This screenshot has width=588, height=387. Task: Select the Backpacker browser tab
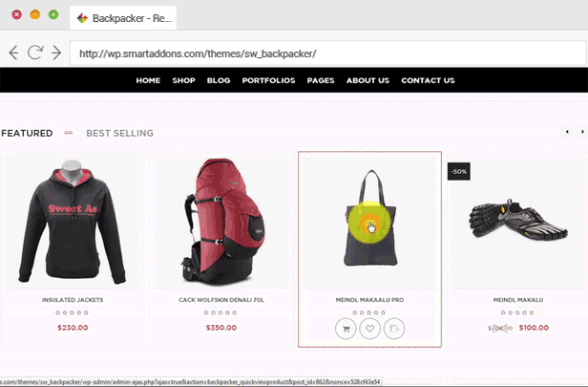click(x=123, y=18)
